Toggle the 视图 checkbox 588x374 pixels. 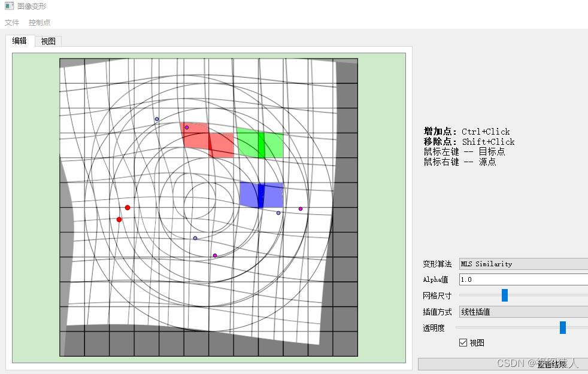463,342
